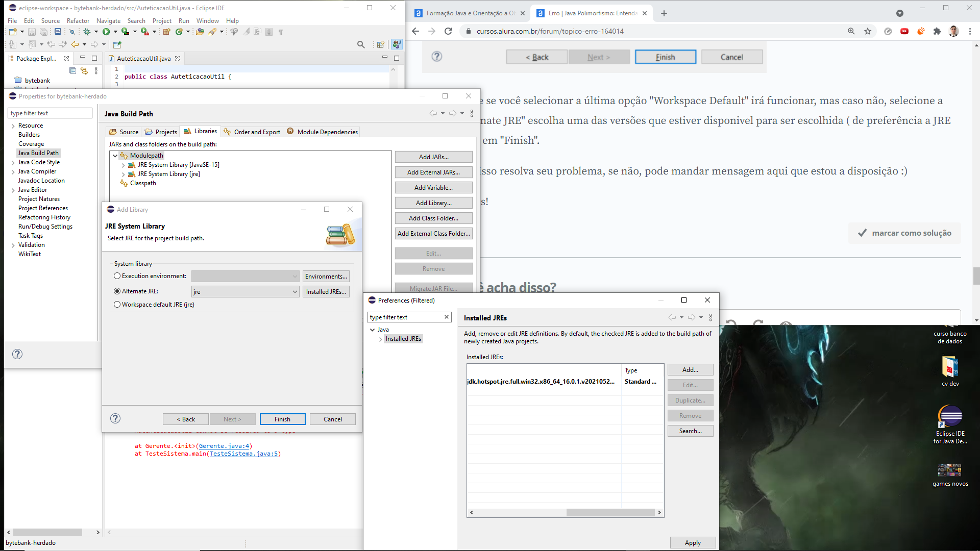
Task: Click the Add JARs button
Action: 433,157
